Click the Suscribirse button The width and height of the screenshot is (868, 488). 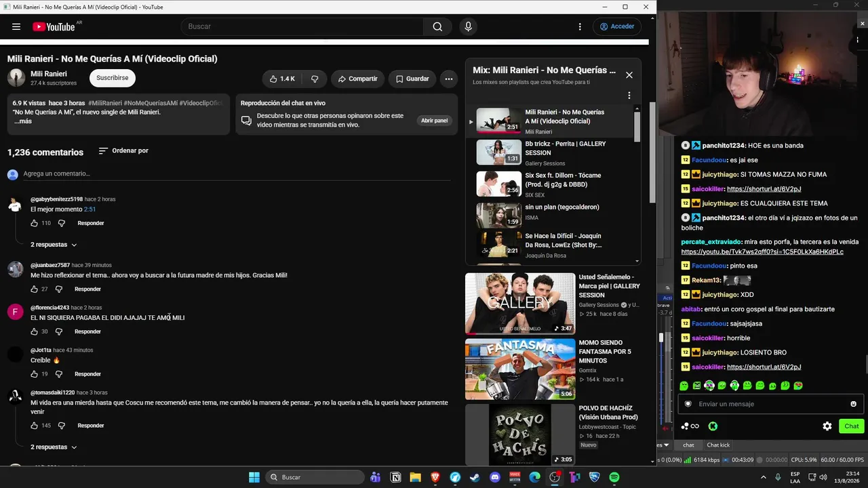[112, 78]
